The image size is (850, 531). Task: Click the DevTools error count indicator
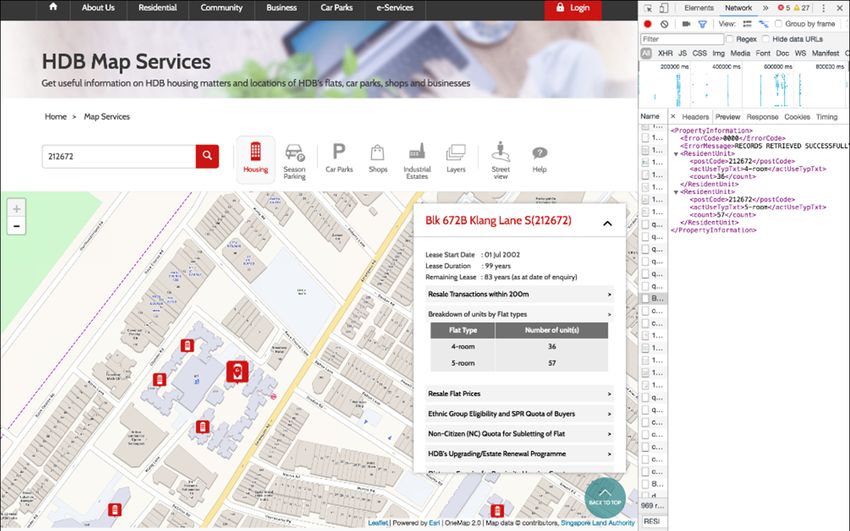(783, 8)
